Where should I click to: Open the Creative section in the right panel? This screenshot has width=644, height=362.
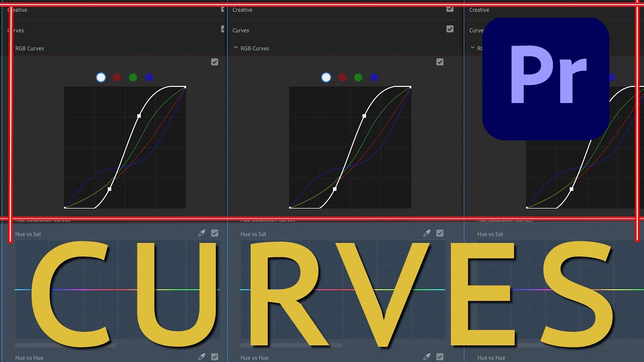(479, 10)
